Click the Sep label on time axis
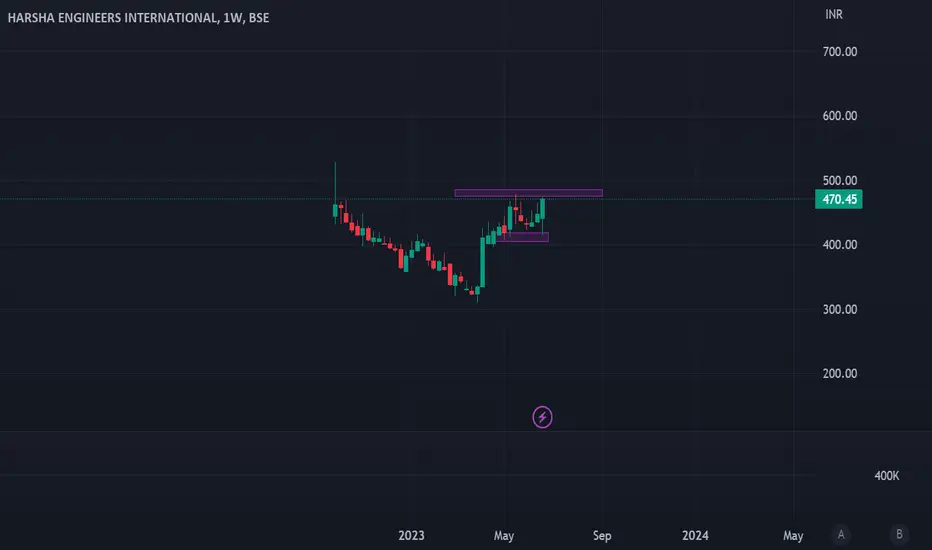The image size is (932, 550). tap(602, 536)
